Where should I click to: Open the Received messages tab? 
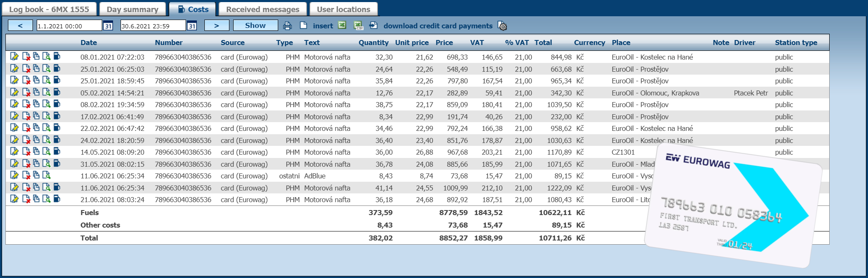262,9
